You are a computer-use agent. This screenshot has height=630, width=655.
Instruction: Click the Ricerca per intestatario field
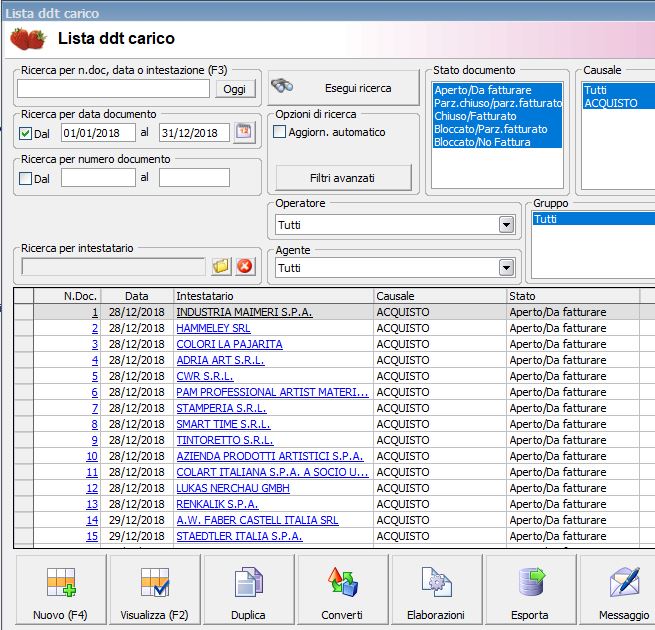pyautogui.click(x=113, y=267)
